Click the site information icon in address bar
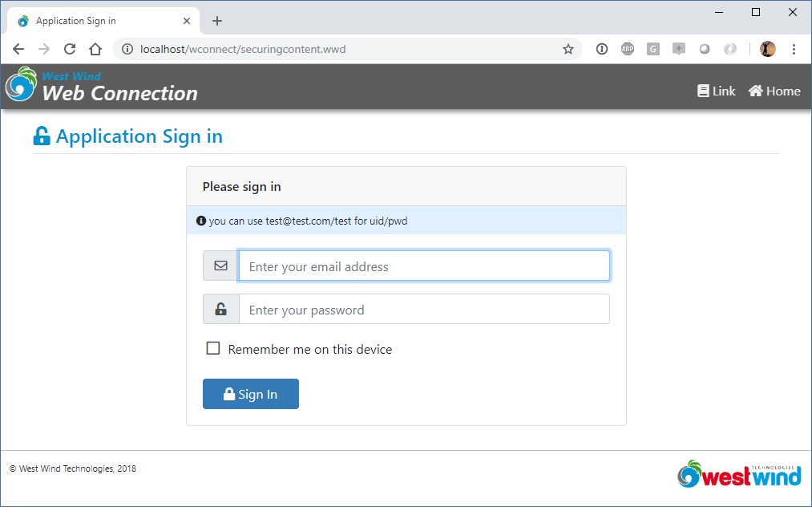 (x=127, y=49)
